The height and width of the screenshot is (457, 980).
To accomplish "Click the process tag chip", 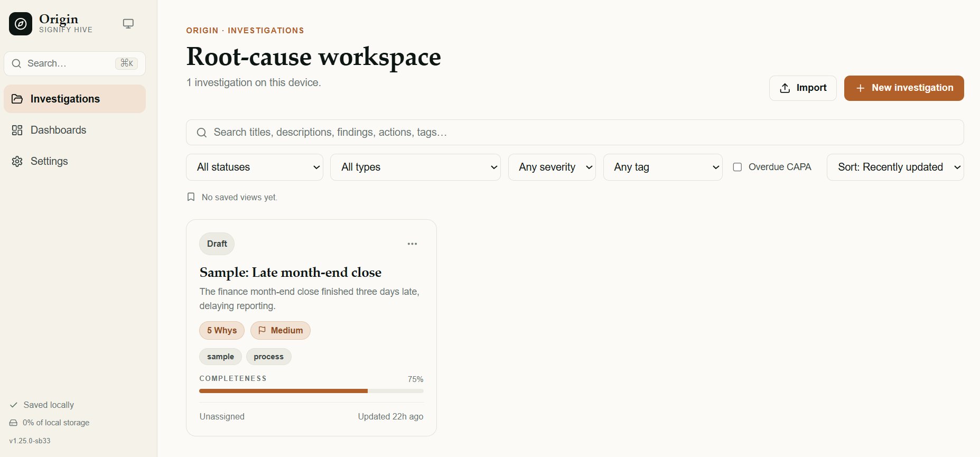I will pyautogui.click(x=268, y=357).
